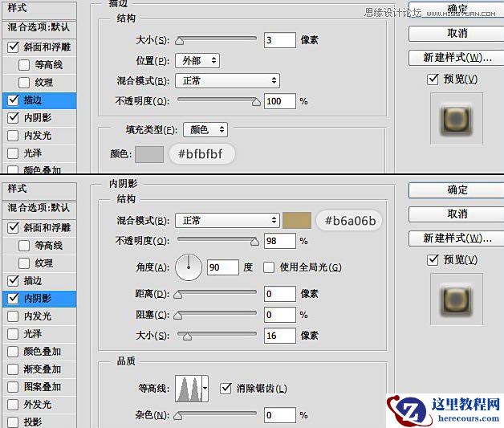Enable 颜色叠加 checkbox in bottom panel

coord(13,352)
